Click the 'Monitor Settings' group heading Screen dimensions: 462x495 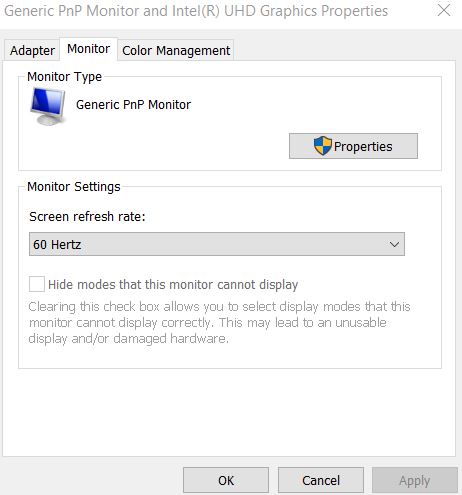74,187
